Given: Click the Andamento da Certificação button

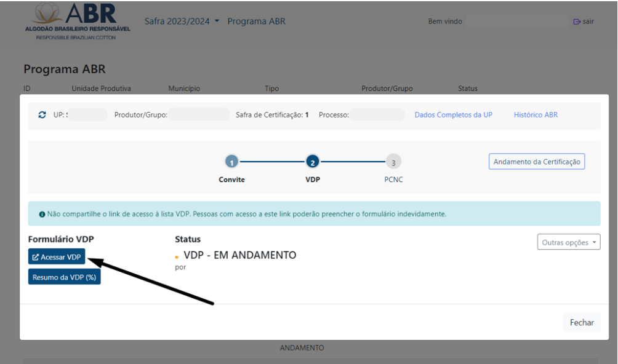Looking at the screenshot, I should pyautogui.click(x=537, y=161).
